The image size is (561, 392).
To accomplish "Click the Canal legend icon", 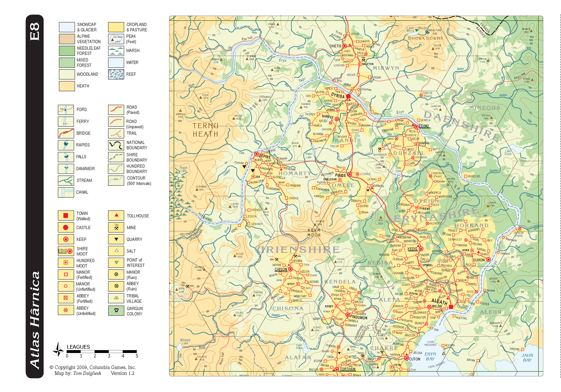I will (x=66, y=192).
